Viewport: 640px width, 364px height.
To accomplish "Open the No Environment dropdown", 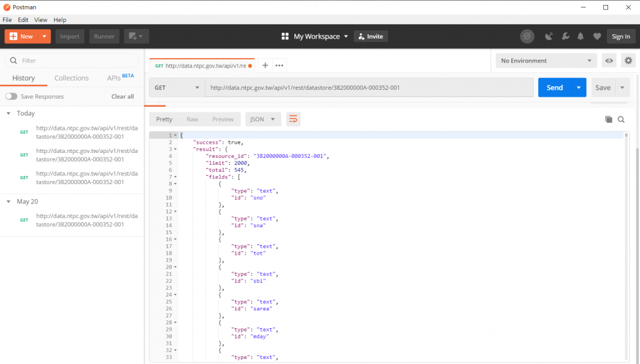I will click(546, 61).
